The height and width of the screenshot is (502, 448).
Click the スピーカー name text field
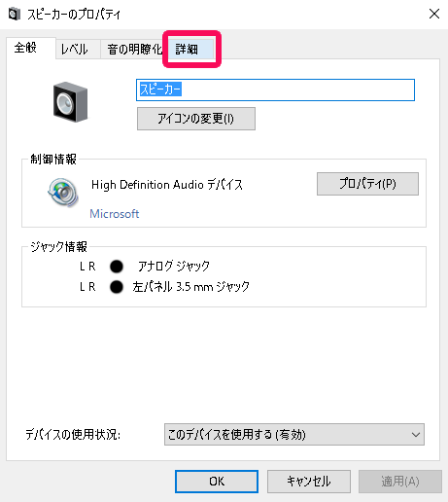(275, 90)
